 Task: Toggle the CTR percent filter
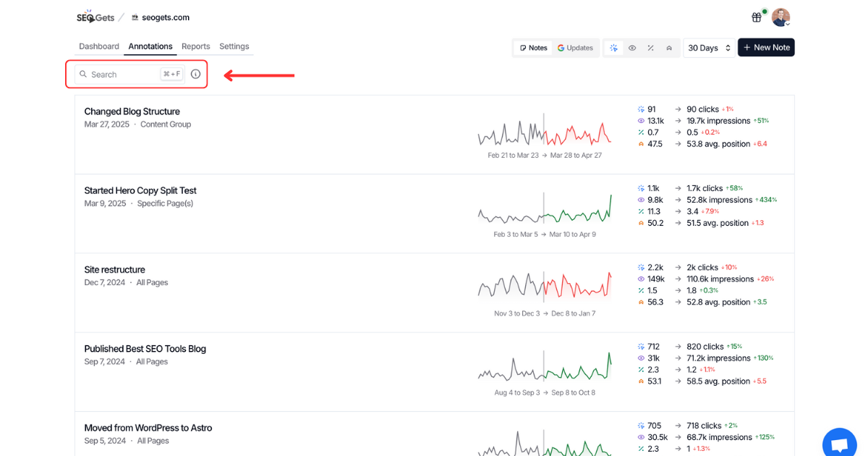(x=650, y=48)
